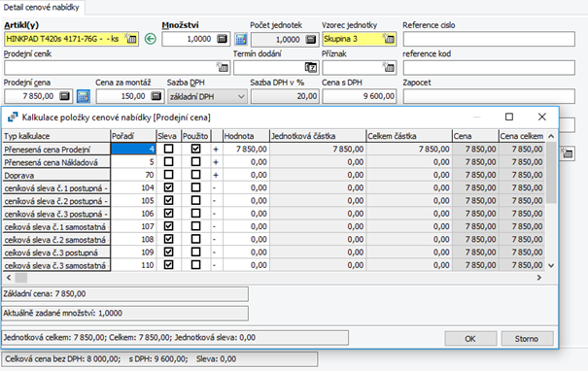
Task: Sort by Typ kalkulace column header
Action: tap(56, 136)
